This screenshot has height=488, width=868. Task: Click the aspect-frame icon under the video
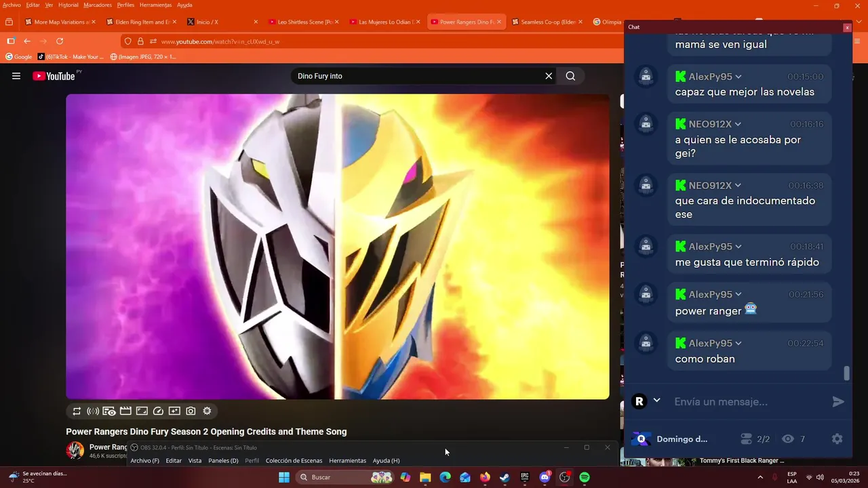click(x=142, y=411)
